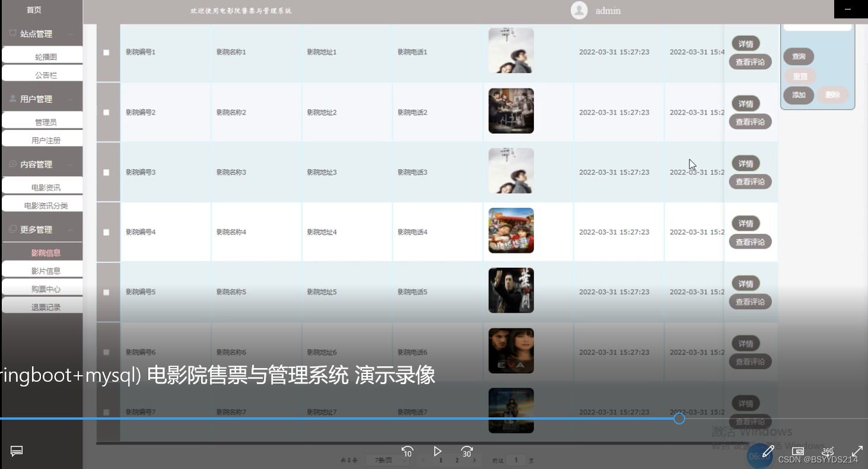
Task: Click the admin avatar icon
Action: tap(579, 10)
